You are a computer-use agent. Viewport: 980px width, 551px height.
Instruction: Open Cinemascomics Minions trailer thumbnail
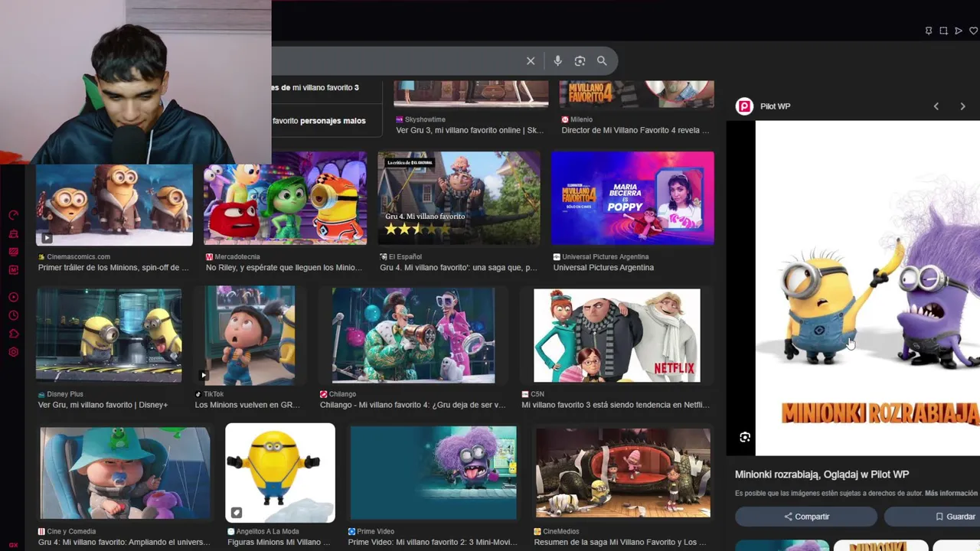114,204
